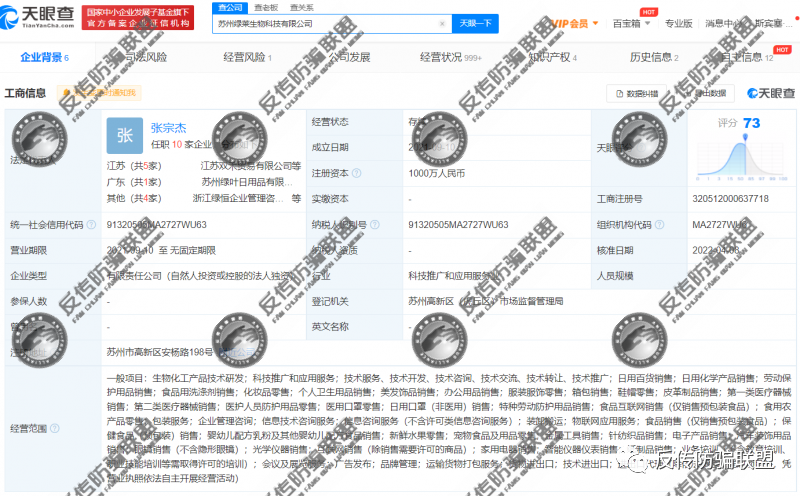Select the 查公司 search tab
This screenshot has height=496, width=800.
230,7
